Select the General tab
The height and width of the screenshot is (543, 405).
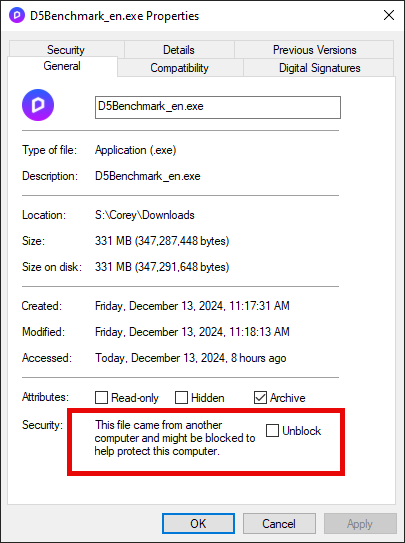62,66
